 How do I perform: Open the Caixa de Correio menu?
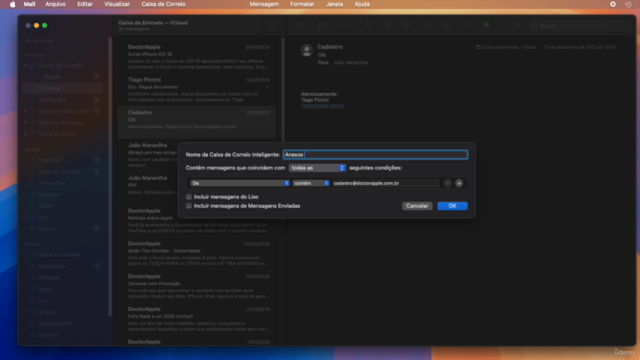pyautogui.click(x=163, y=4)
